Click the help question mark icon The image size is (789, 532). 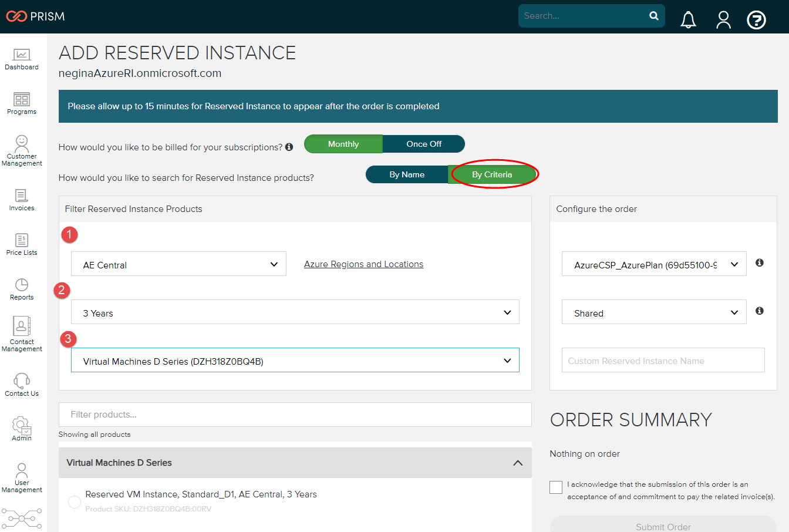[x=756, y=20]
